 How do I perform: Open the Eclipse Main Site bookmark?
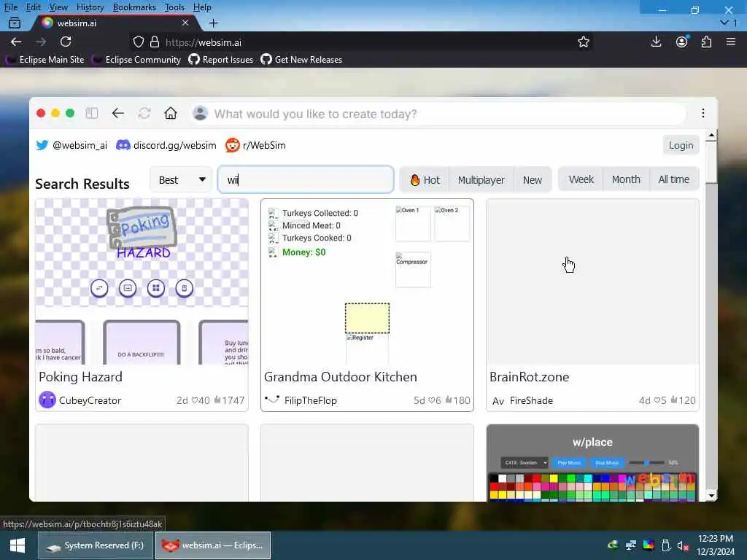pos(44,60)
